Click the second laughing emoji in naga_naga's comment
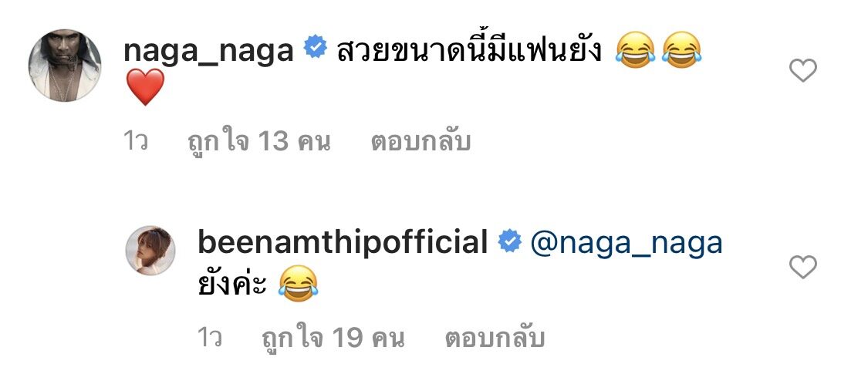 pos(682,50)
